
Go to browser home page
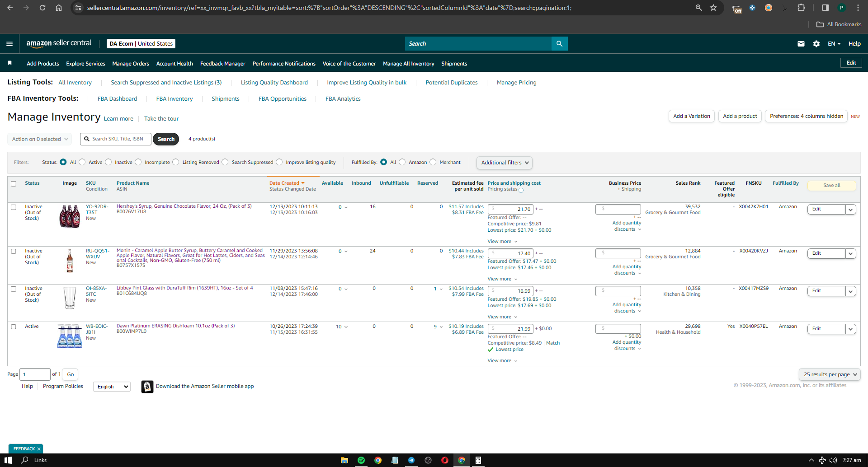pyautogui.click(x=59, y=8)
